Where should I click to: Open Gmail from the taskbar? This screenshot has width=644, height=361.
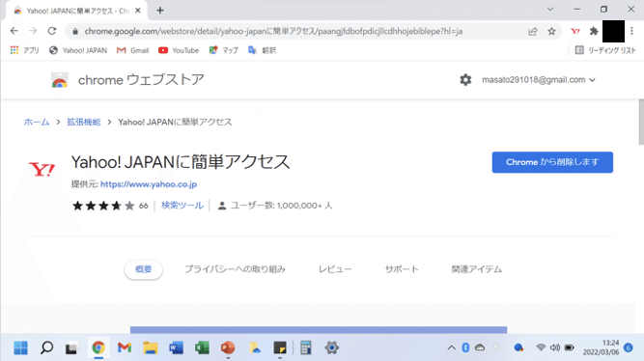(x=124, y=347)
